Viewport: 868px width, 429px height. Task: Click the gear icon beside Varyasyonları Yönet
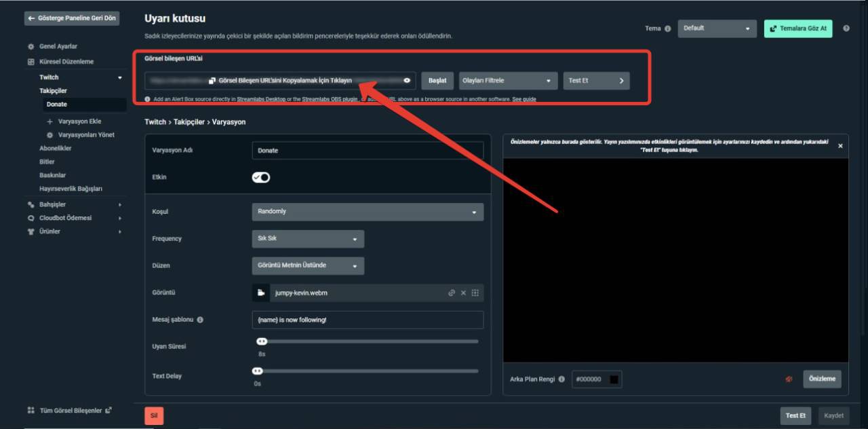tap(50, 135)
